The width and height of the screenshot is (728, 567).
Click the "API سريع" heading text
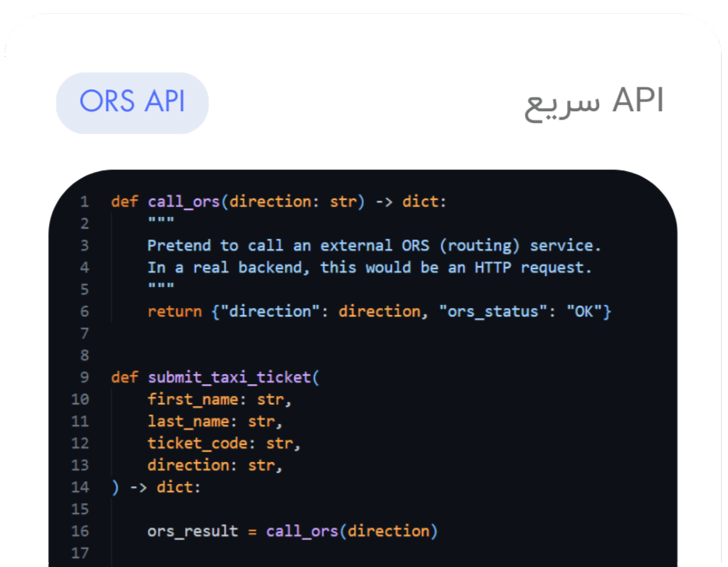(594, 103)
